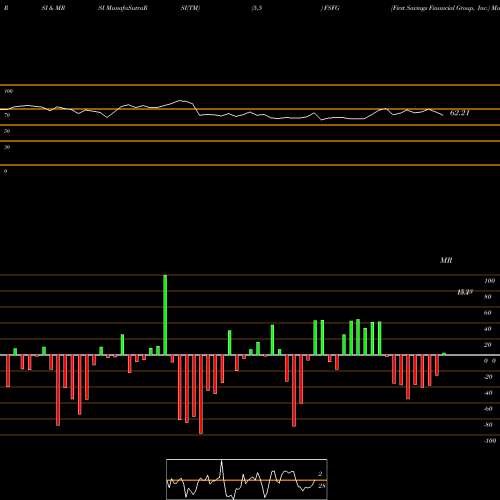500x500 pixels.
Task: Click the 30 label on the RSI axis
Action: tap(7, 147)
